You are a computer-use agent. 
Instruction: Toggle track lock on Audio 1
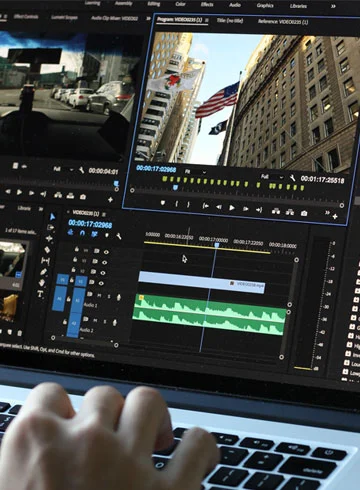[x=69, y=299]
